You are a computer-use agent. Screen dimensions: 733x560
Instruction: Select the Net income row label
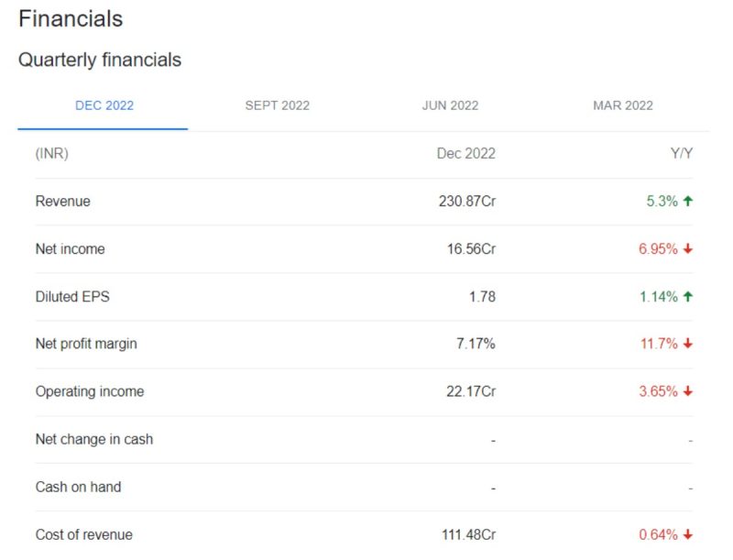click(x=71, y=248)
